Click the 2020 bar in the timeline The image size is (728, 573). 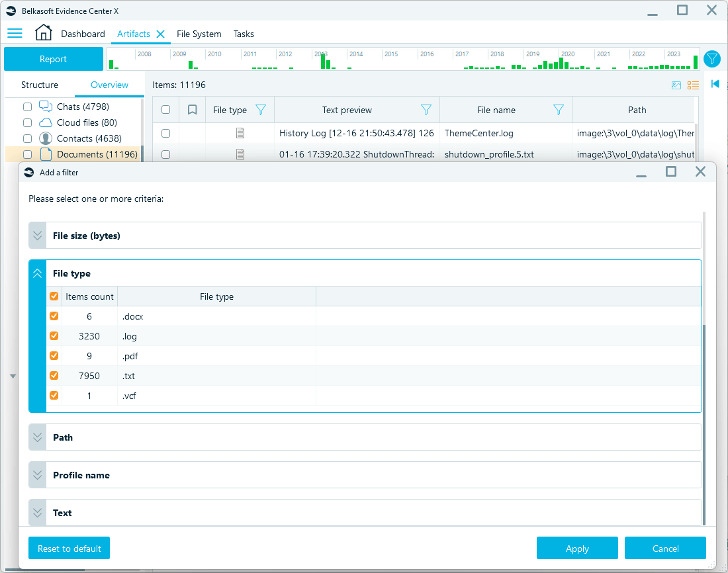pos(561,63)
